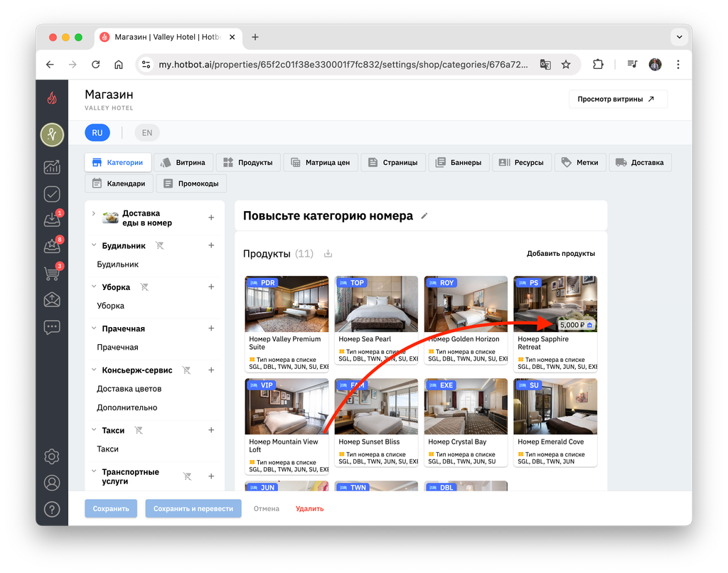Open browser extensions puzzle icon

click(598, 65)
